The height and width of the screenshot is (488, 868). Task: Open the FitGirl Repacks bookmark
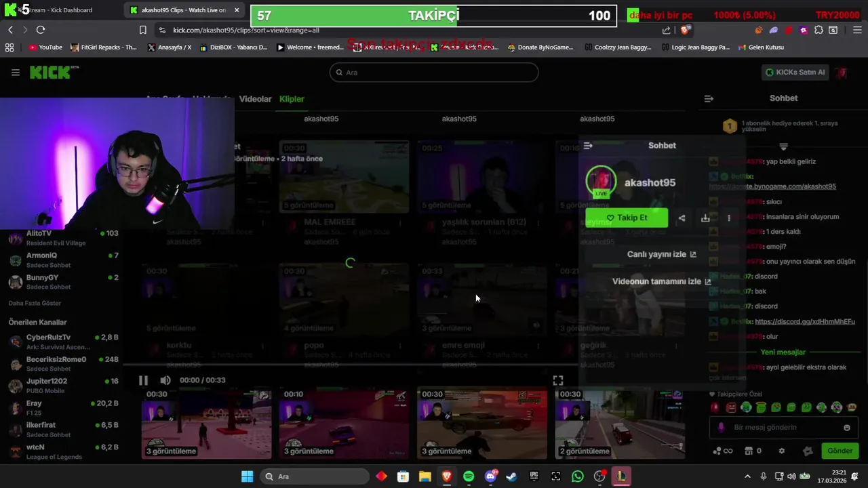(x=104, y=47)
